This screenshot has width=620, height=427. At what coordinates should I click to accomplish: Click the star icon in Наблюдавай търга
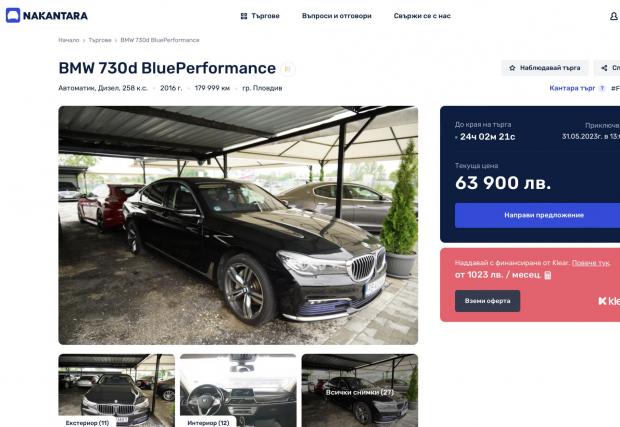point(512,68)
